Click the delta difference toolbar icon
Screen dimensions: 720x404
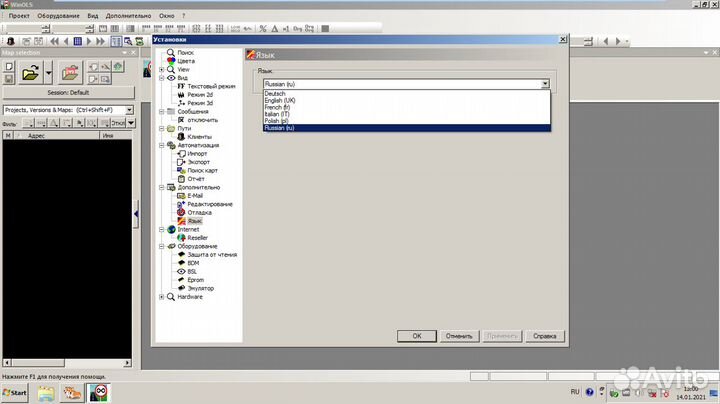[x=275, y=28]
